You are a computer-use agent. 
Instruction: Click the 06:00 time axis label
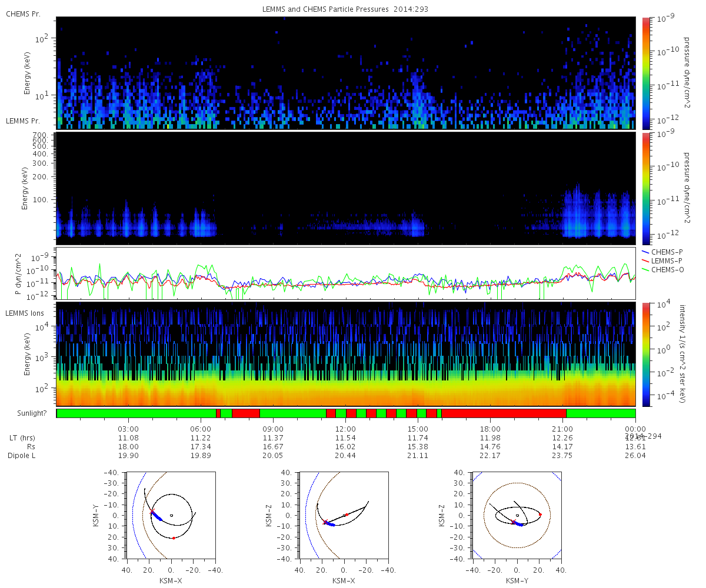201,429
